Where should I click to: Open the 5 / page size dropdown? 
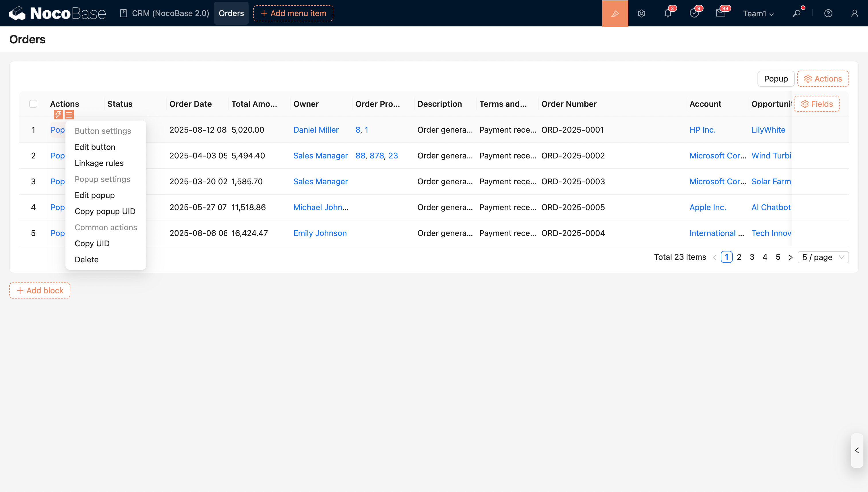pyautogui.click(x=823, y=257)
